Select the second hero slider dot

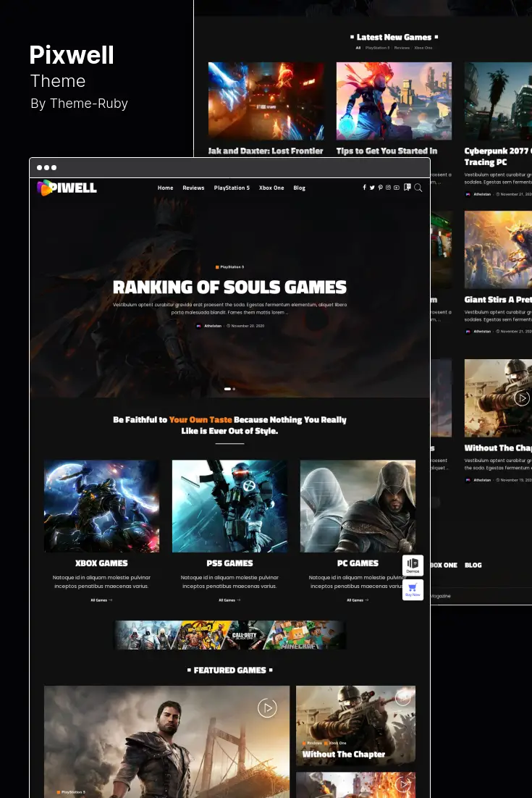(234, 389)
